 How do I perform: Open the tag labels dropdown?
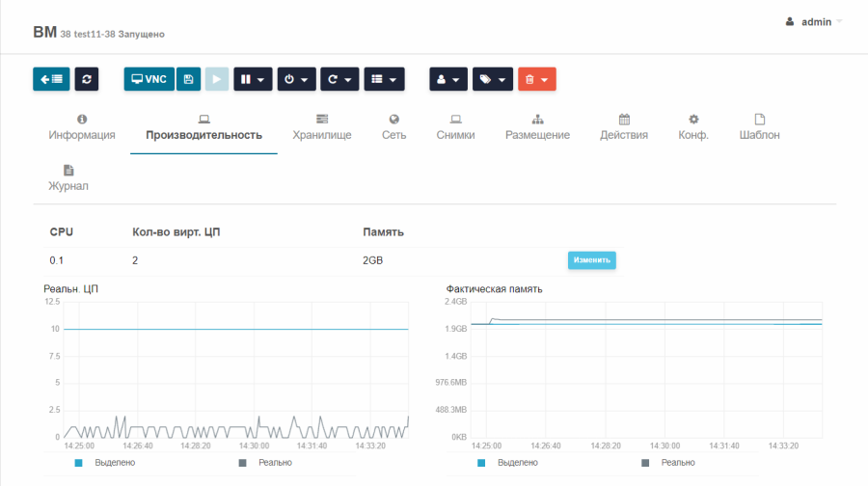[493, 79]
